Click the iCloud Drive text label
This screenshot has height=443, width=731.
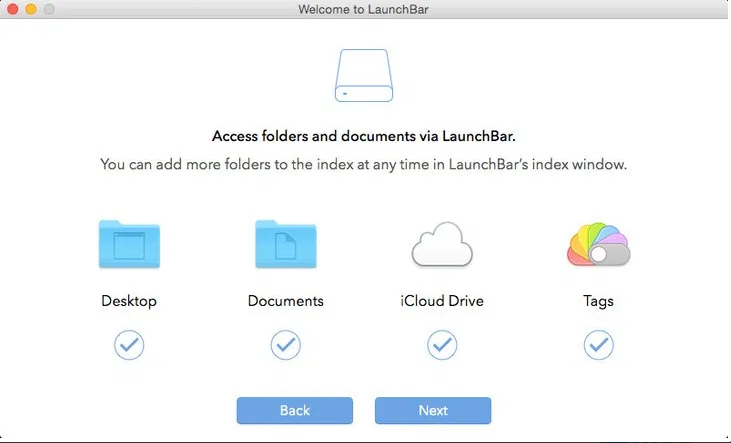[x=441, y=300]
